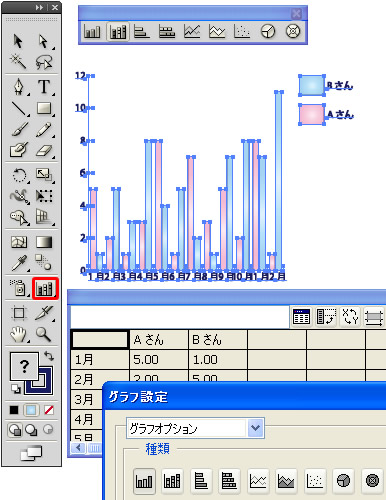Choose Column type in グラフ設定 dialog
The height and width of the screenshot is (500, 386).
tap(144, 481)
